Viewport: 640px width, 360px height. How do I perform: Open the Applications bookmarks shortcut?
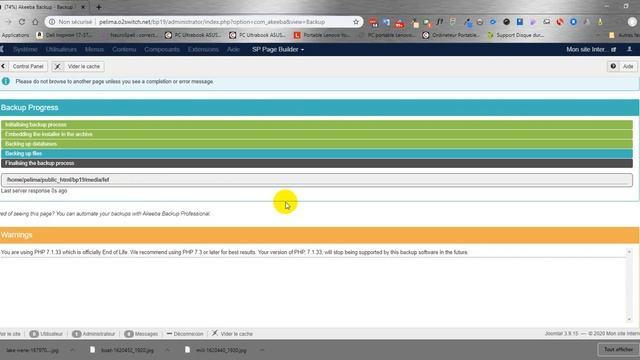click(15, 35)
